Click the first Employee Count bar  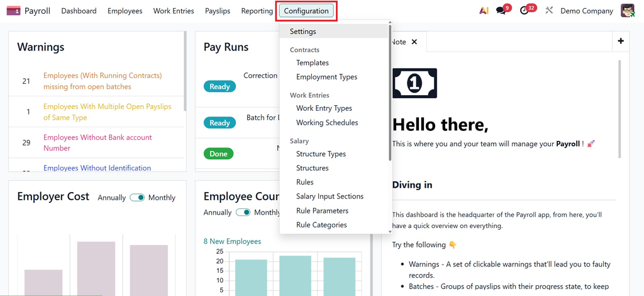[251, 277]
